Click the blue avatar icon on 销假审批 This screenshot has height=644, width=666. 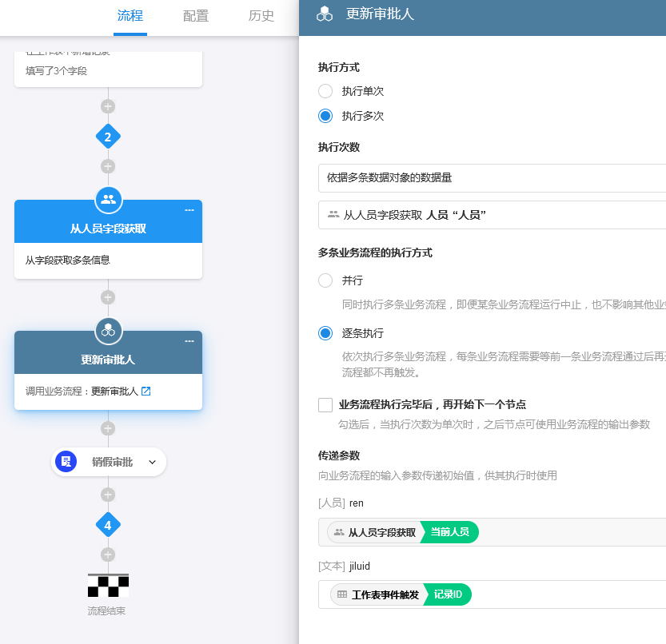pos(66,462)
